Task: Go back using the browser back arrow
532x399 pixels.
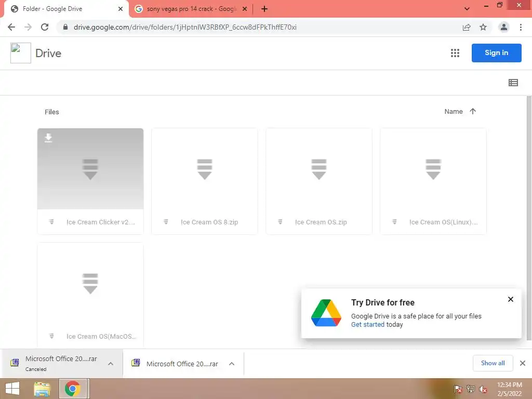Action: click(11, 27)
